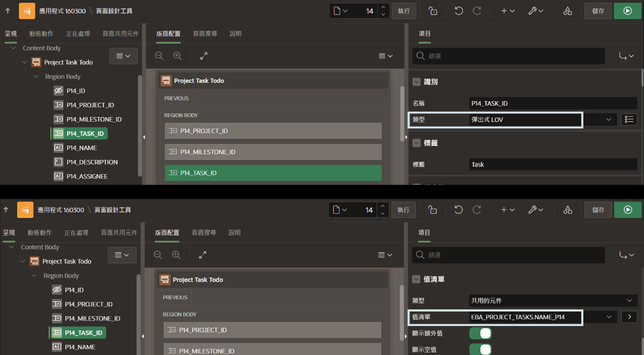Open the quick pick list beside 彈出式 LOV
This screenshot has width=644, height=355.
[629, 119]
